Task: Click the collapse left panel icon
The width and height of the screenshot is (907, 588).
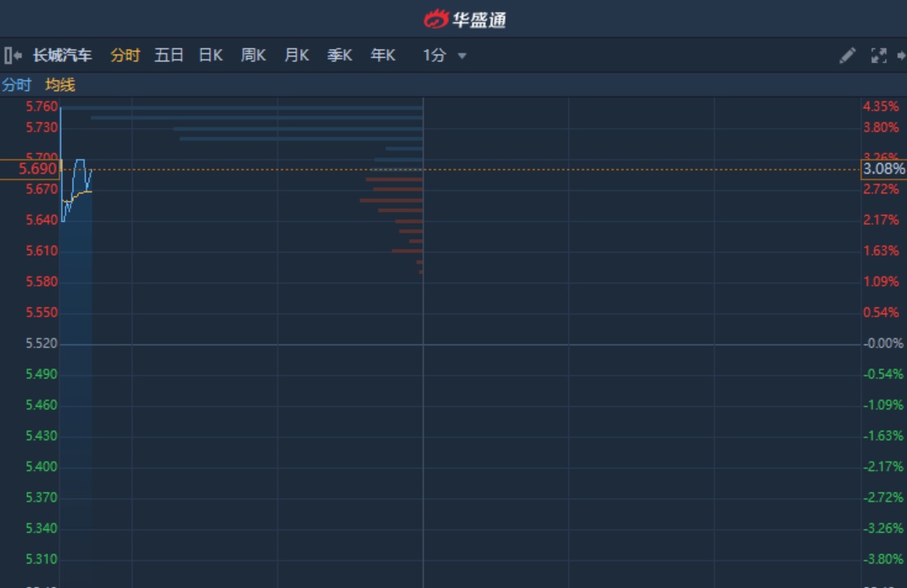Action: (12, 56)
